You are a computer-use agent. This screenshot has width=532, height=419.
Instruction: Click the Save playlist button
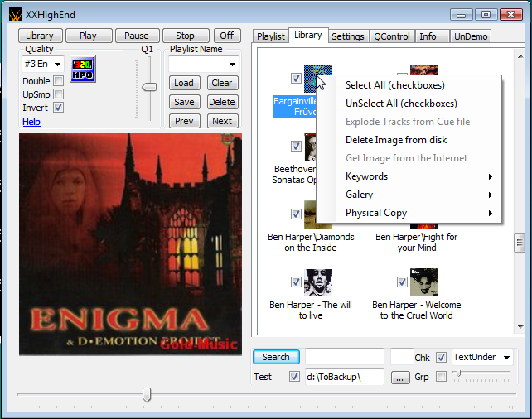pyautogui.click(x=184, y=102)
